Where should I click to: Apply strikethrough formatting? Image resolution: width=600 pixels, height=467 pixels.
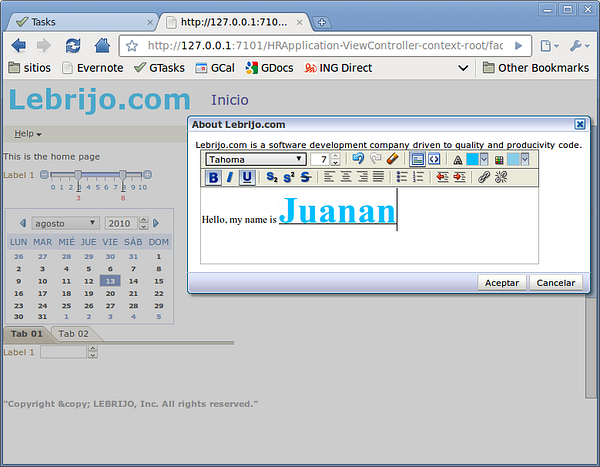click(306, 177)
